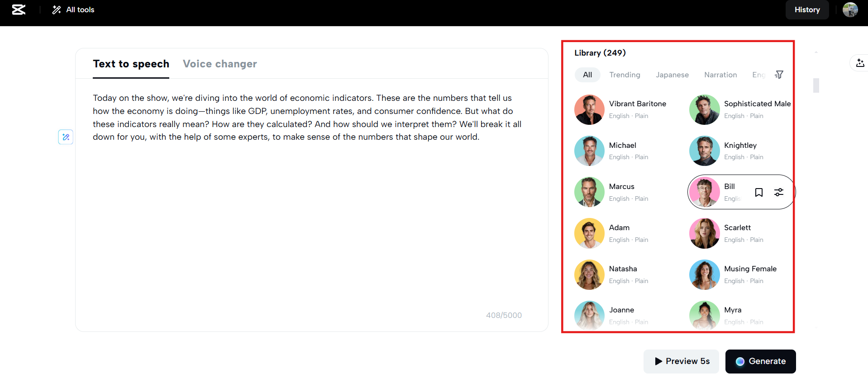Open the voice filter icon

[779, 75]
